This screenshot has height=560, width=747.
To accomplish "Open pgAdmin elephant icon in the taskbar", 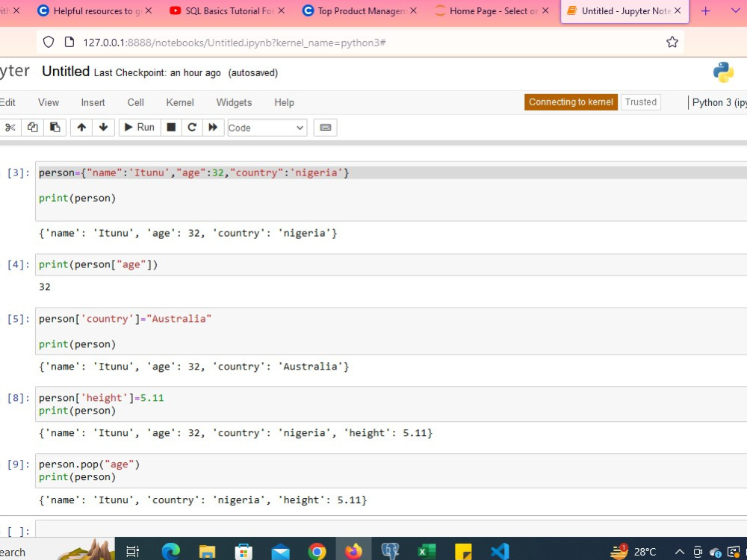I will 390,552.
